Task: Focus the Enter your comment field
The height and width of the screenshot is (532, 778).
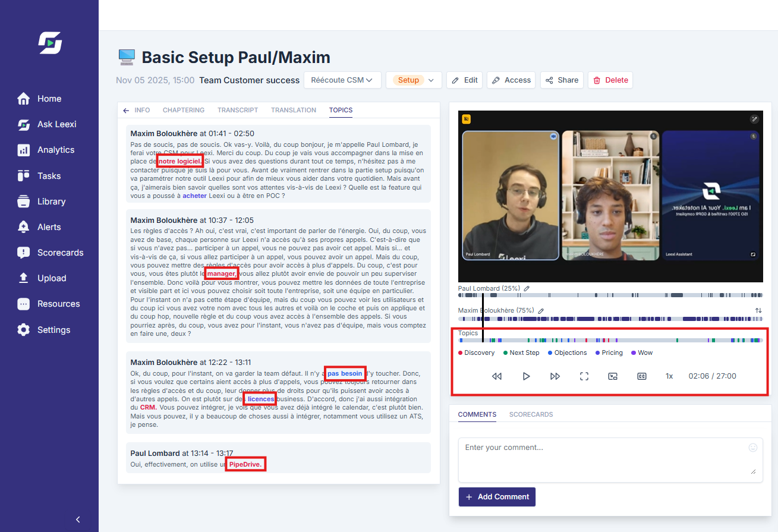Action: (610, 460)
